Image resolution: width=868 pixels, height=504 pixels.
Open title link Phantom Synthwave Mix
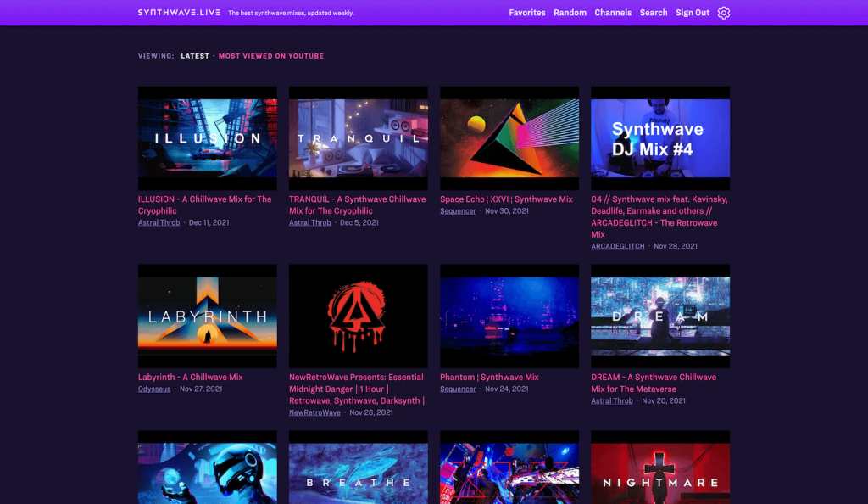pyautogui.click(x=489, y=378)
